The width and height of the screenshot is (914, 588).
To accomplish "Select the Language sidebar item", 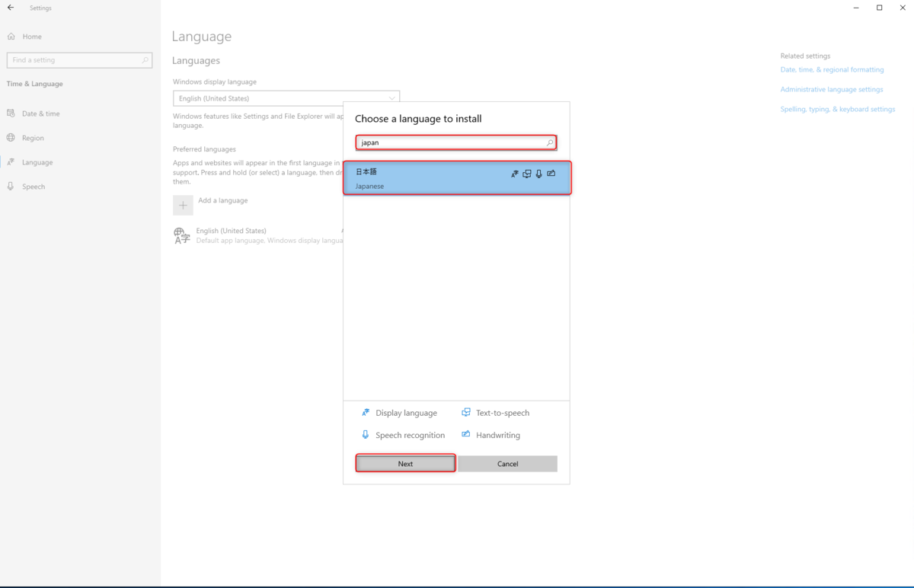I will 37,162.
